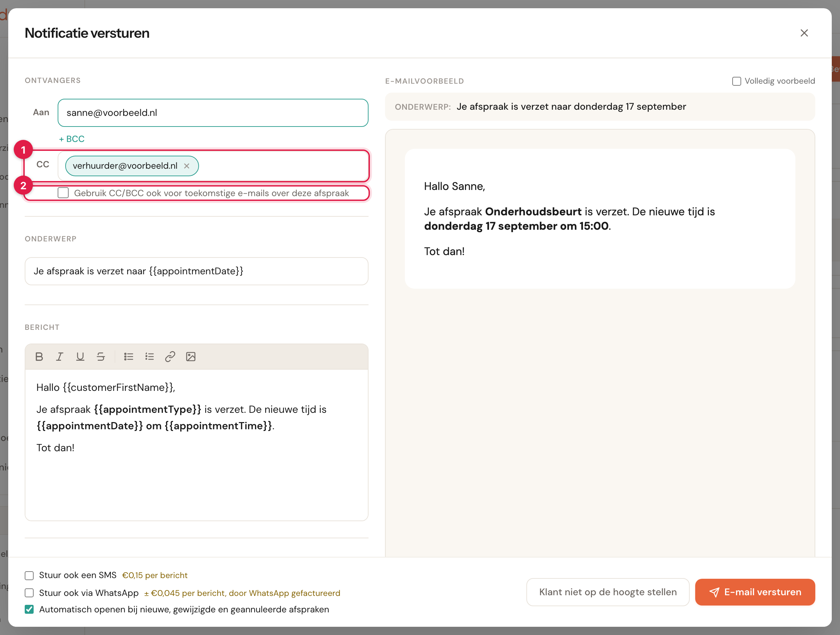The image size is (840, 635).
Task: Add a BCC recipient field
Action: point(72,139)
